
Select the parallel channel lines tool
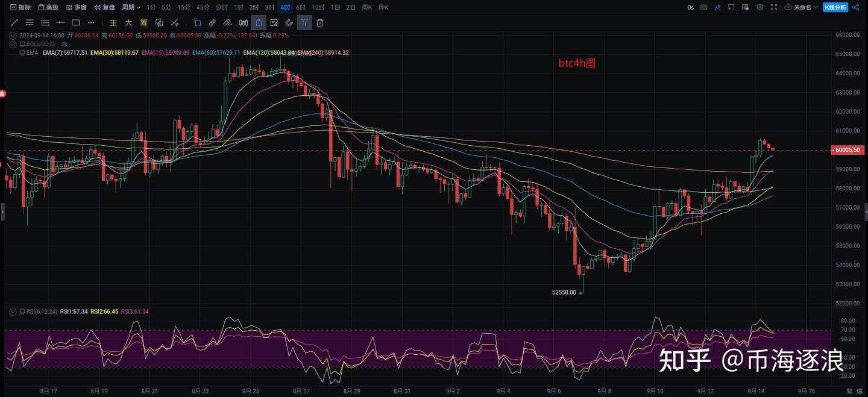[30, 23]
